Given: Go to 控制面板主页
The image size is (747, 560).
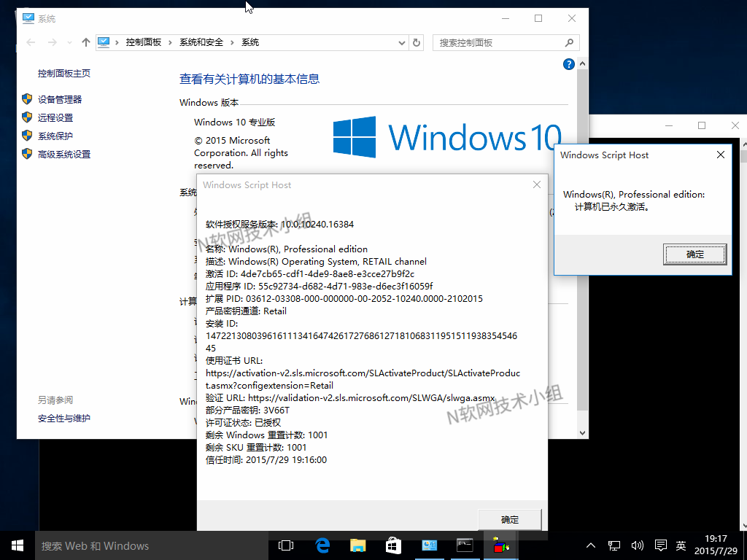Looking at the screenshot, I should click(64, 74).
